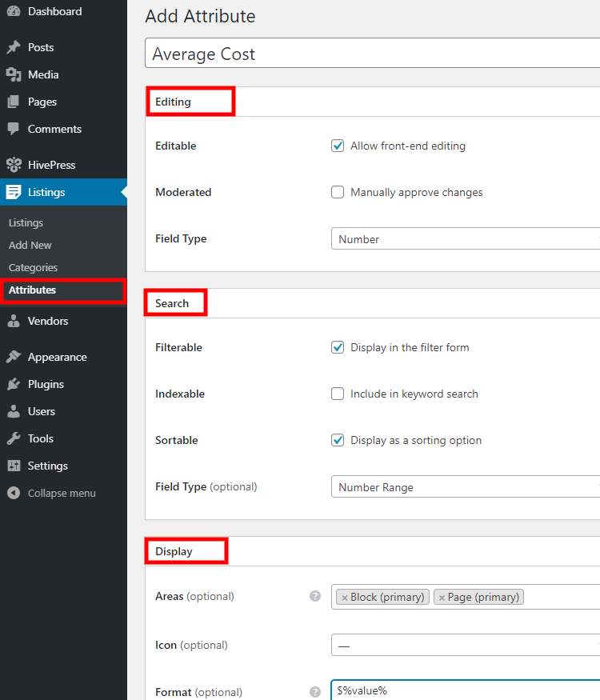The height and width of the screenshot is (700, 600).
Task: Click the Plugins plug icon
Action: [14, 384]
